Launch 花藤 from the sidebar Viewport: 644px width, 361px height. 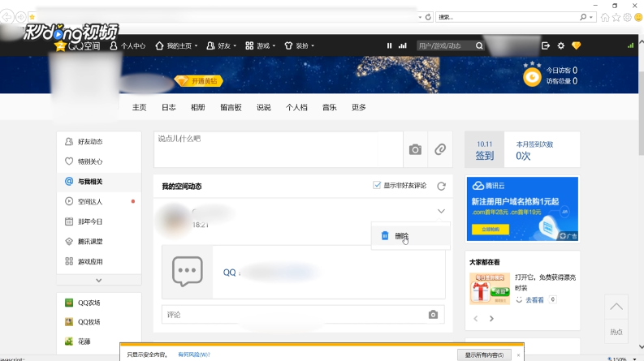pos(78,342)
